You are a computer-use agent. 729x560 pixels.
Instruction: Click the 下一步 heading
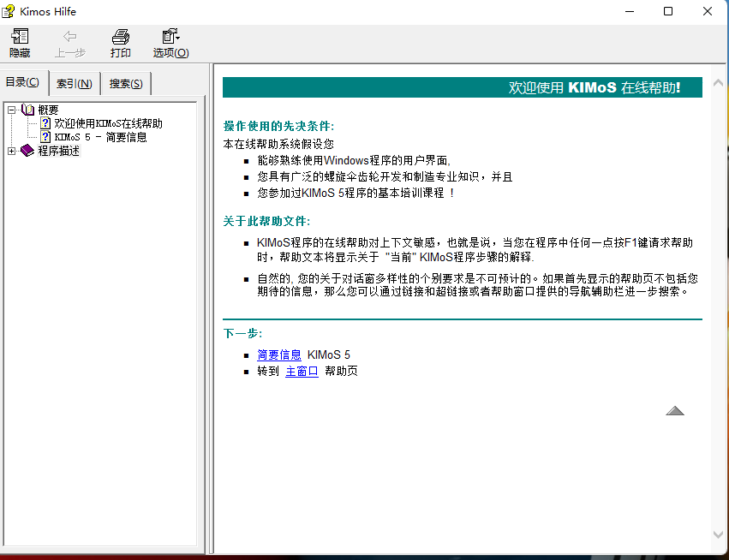click(242, 333)
